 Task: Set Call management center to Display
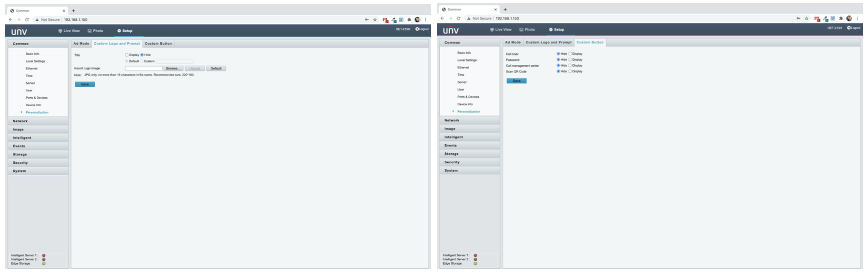[570, 65]
